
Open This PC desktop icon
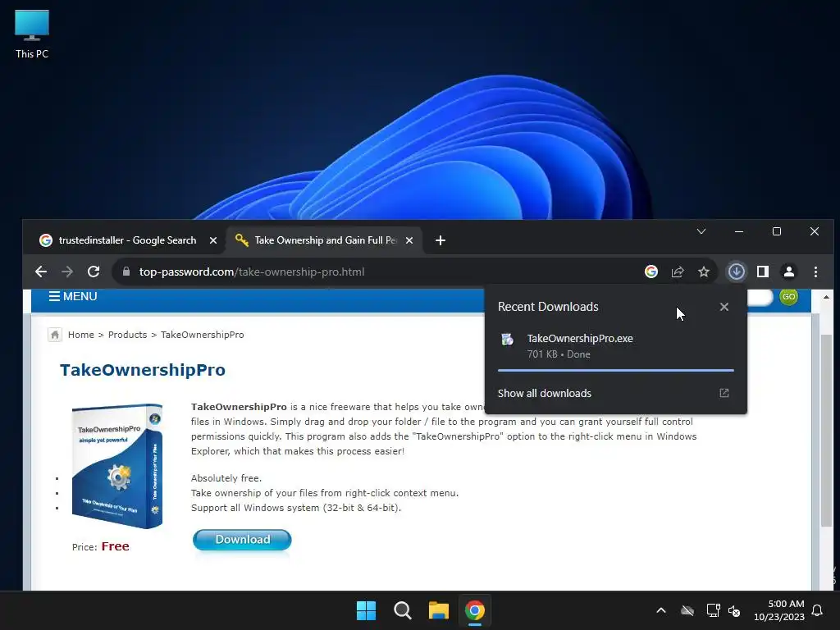pyautogui.click(x=32, y=34)
